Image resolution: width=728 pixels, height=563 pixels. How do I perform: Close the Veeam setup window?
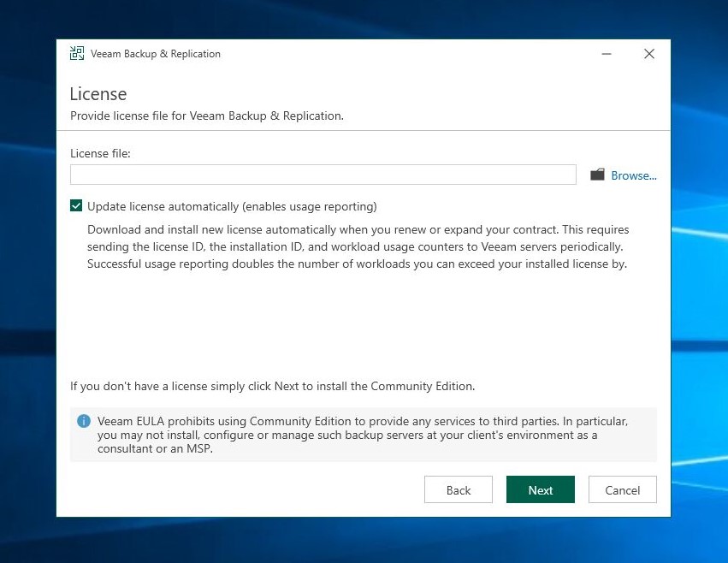pyautogui.click(x=649, y=54)
